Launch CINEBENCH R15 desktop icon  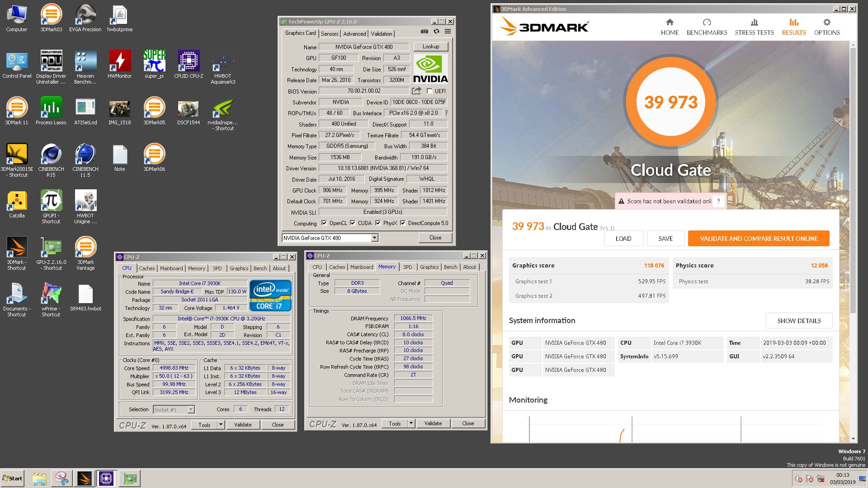click(x=51, y=160)
